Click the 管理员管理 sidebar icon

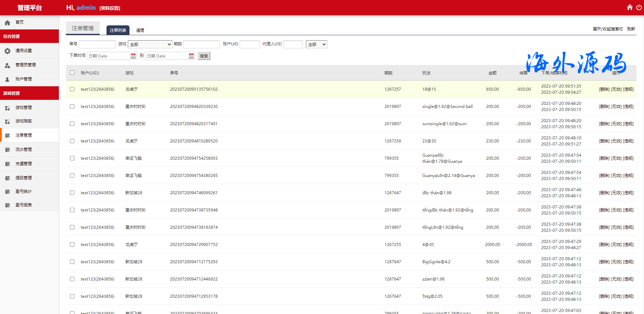pos(7,65)
